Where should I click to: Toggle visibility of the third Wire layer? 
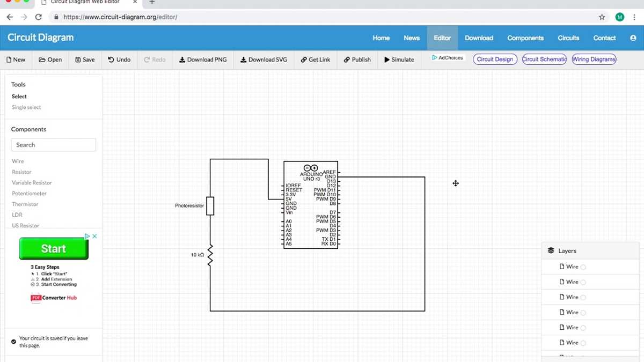pos(583,297)
